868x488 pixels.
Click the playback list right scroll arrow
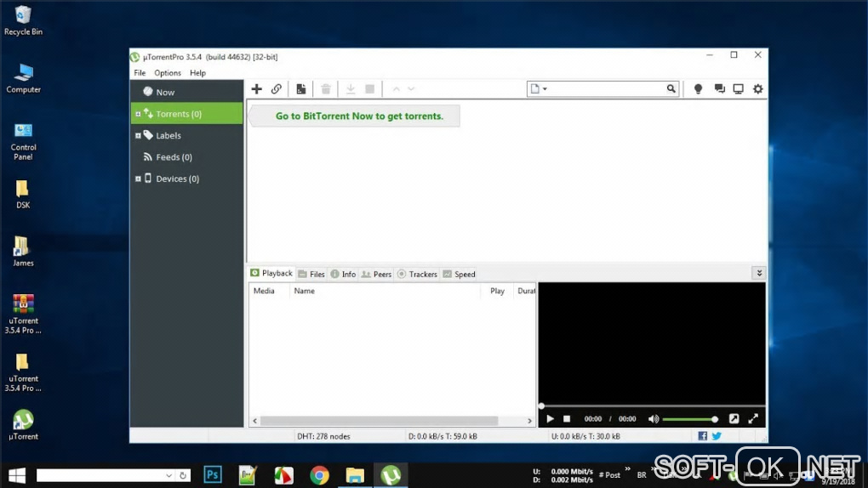click(x=530, y=421)
